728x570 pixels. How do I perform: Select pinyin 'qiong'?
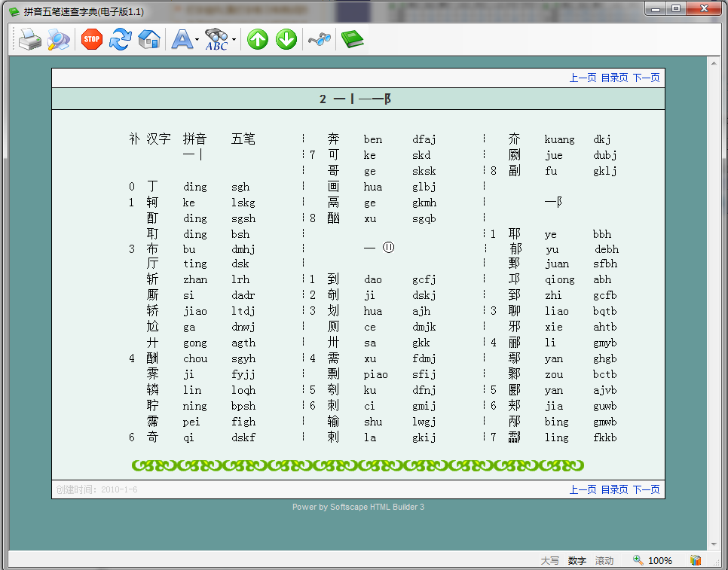click(559, 279)
